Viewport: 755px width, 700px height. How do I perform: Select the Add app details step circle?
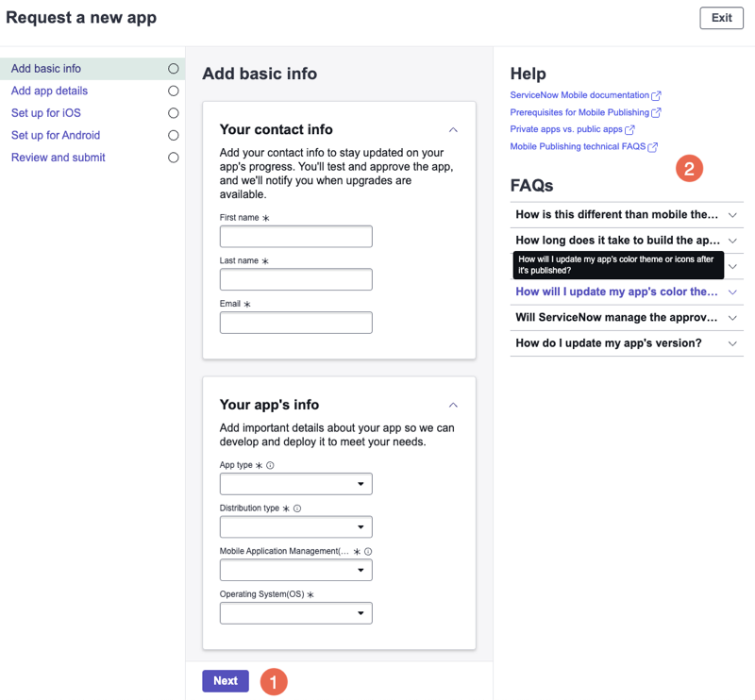point(174,91)
